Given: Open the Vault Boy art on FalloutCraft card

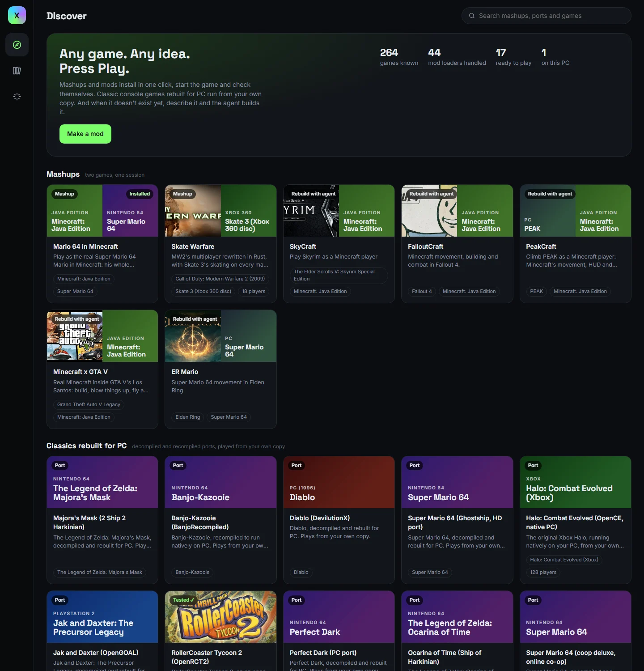Looking at the screenshot, I should click(x=429, y=211).
